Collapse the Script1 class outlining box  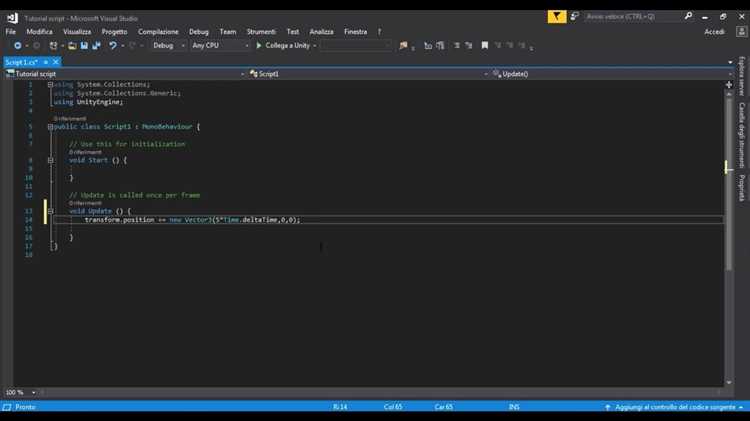pyautogui.click(x=50, y=127)
